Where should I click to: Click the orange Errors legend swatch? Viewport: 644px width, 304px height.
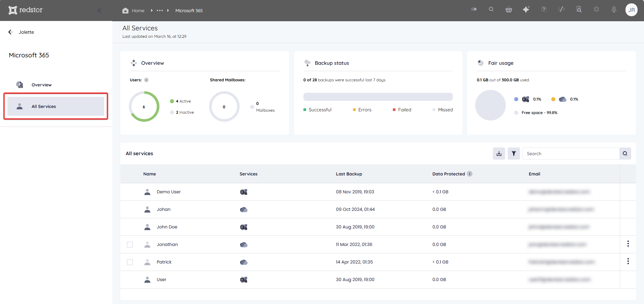tap(354, 110)
